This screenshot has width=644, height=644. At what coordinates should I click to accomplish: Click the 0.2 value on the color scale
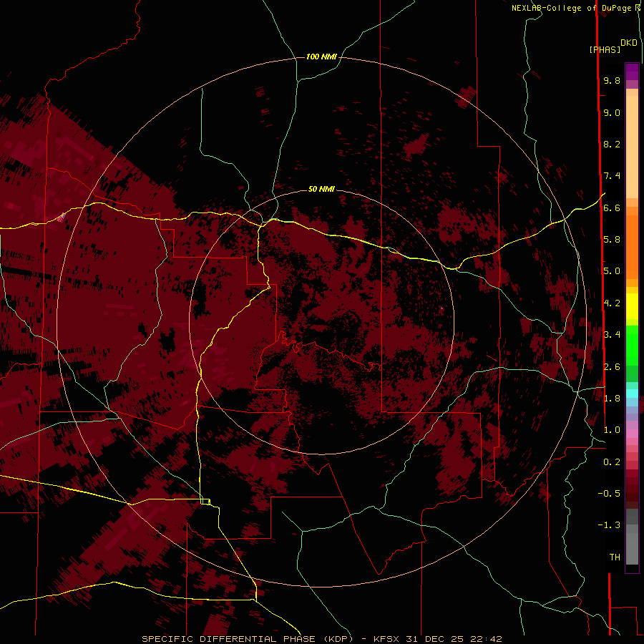pyautogui.click(x=612, y=462)
